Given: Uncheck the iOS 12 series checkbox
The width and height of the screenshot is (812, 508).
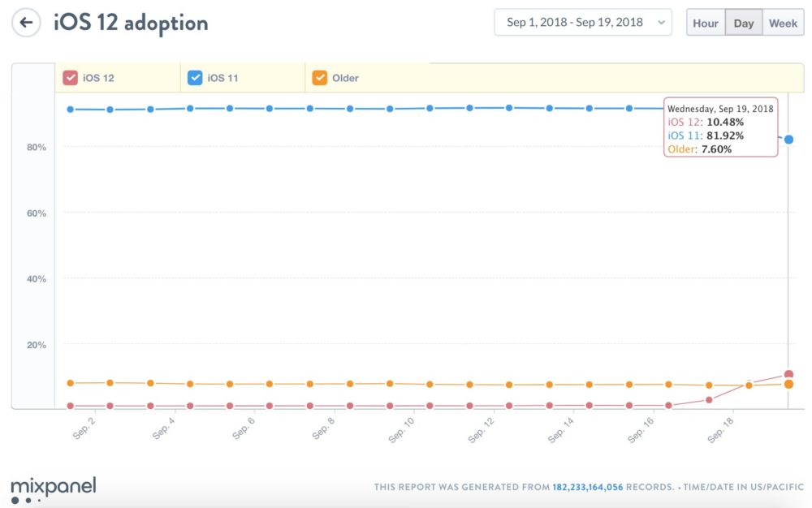Looking at the screenshot, I should [x=70, y=78].
